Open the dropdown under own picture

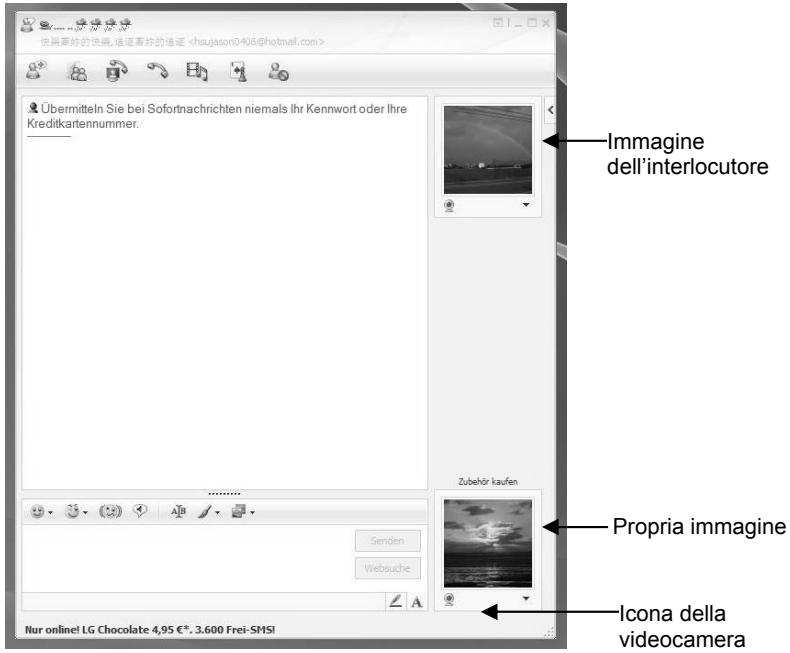(x=526, y=598)
